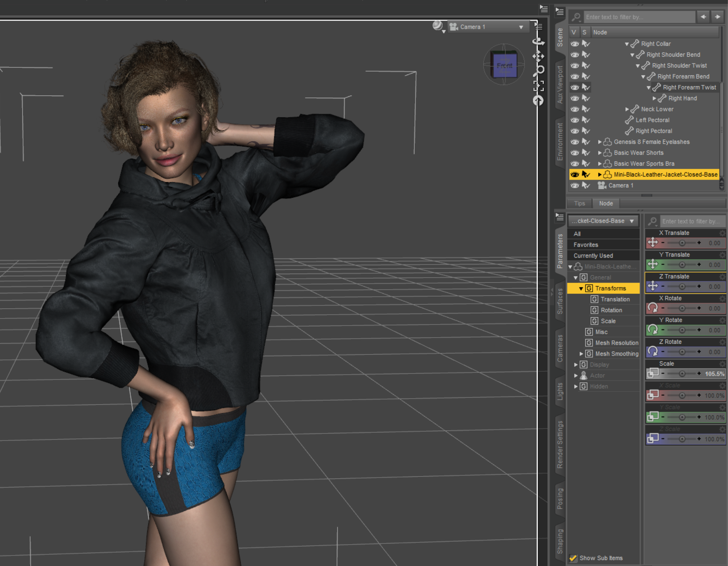Screen dimensions: 728x566
Task: Select the Currently Used filter
Action: pos(593,256)
